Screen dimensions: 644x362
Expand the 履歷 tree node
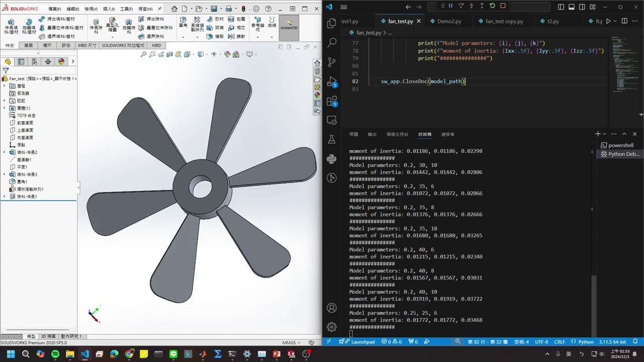(x=5, y=86)
